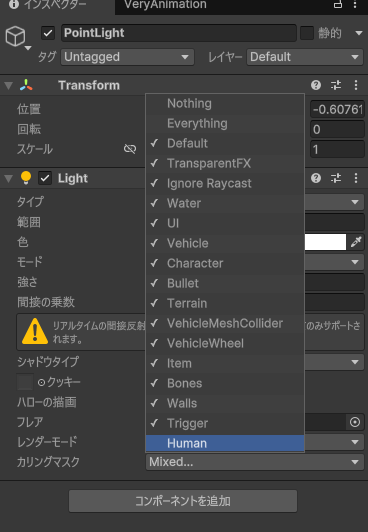
Task: Open the Untagged tag dropdown
Action: pyautogui.click(x=128, y=57)
